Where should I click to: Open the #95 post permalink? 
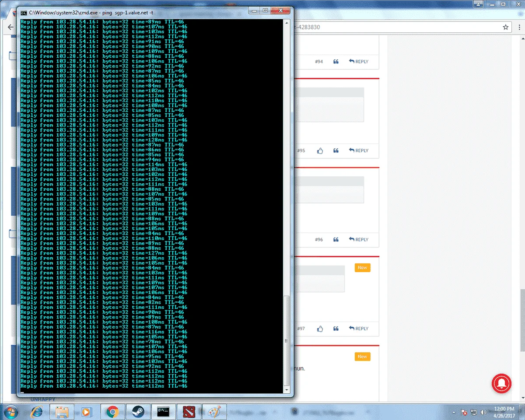[x=301, y=150]
